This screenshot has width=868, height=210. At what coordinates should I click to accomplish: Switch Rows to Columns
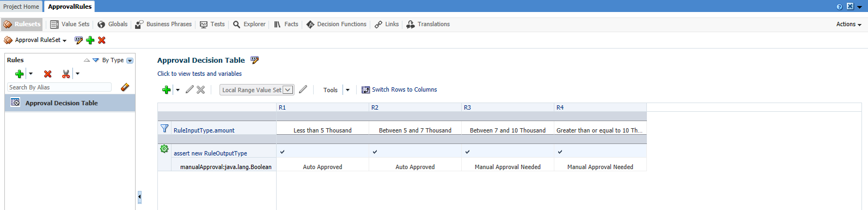click(399, 89)
